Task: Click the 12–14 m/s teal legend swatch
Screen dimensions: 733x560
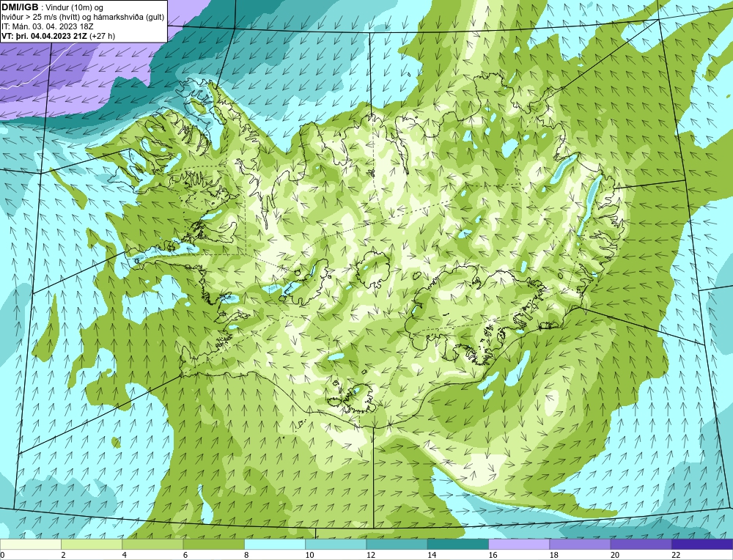Action: coord(397,544)
